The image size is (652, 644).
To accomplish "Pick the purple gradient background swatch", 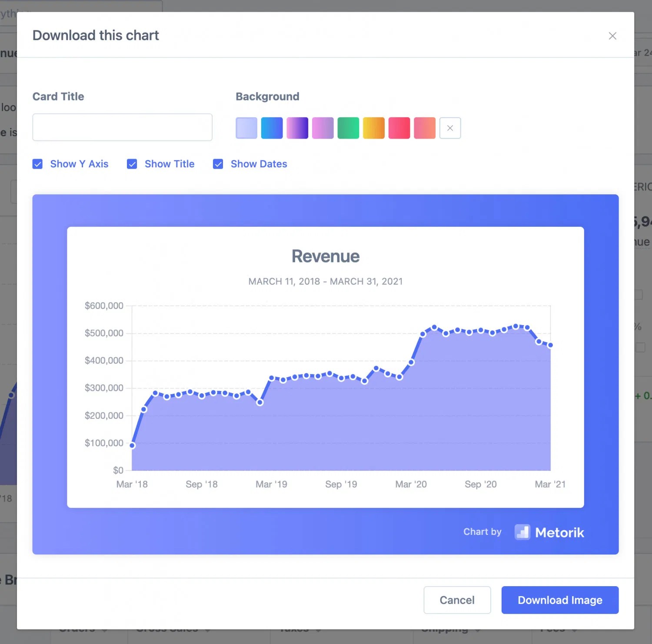I will click(x=297, y=128).
